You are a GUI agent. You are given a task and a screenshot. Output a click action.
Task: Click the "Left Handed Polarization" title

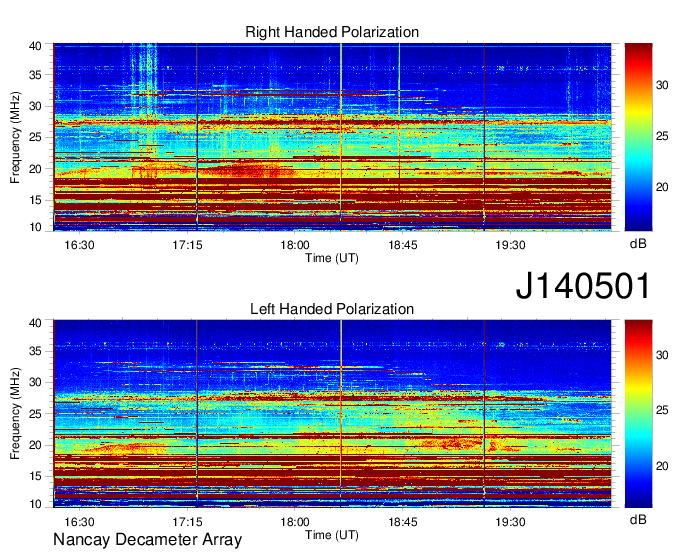pos(332,309)
